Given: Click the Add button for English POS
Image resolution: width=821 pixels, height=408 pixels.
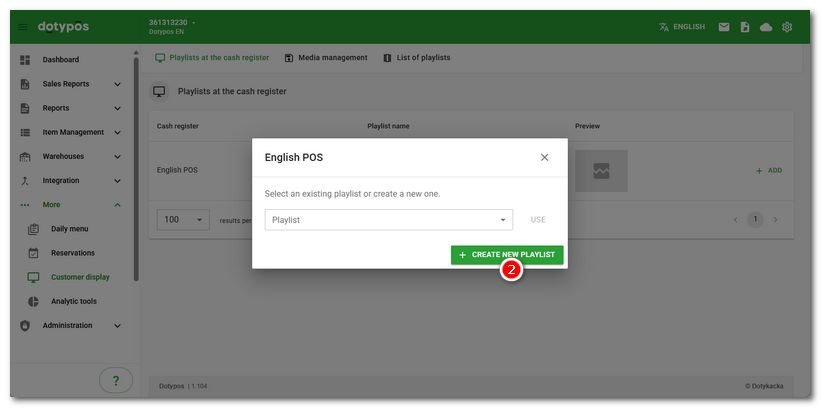Looking at the screenshot, I should [x=769, y=171].
